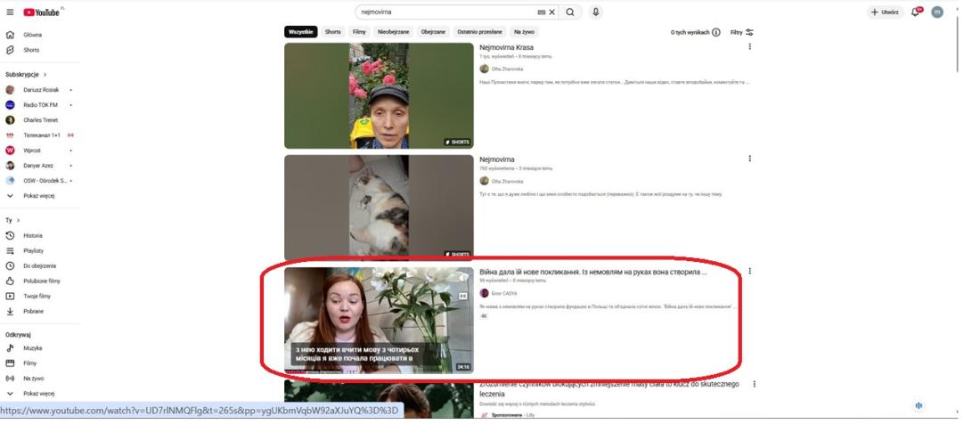Screen dimensions: 980x424
Task: Click the magnifier search button
Action: click(x=570, y=12)
